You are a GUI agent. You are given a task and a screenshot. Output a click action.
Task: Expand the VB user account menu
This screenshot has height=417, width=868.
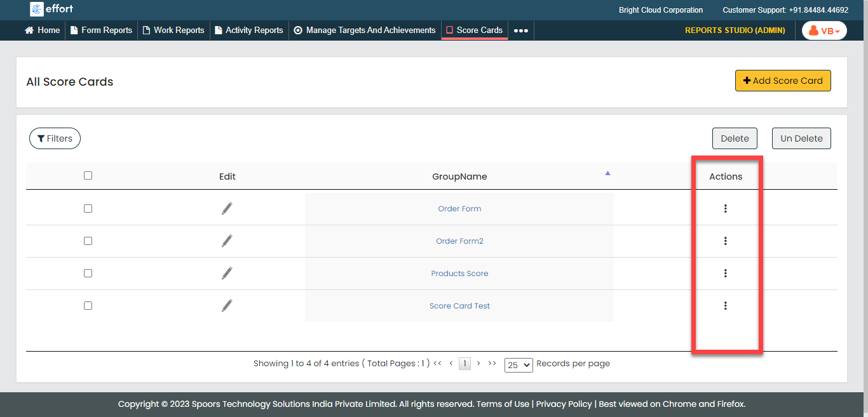coord(824,30)
